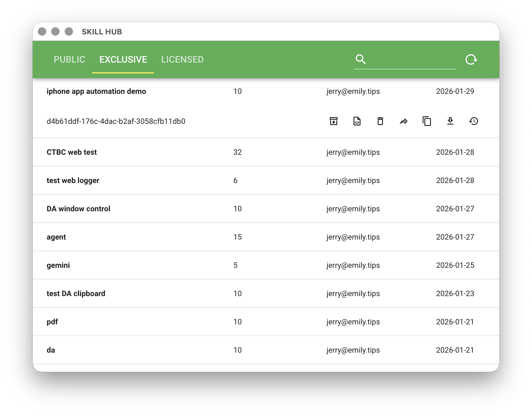Focus the search input field
The image size is (532, 415).
coord(411,60)
